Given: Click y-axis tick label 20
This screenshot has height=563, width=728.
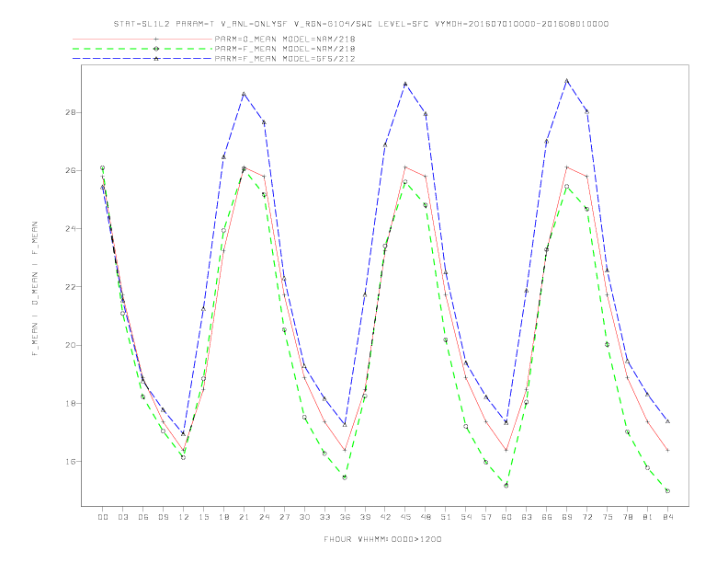Looking at the screenshot, I should click(71, 345).
